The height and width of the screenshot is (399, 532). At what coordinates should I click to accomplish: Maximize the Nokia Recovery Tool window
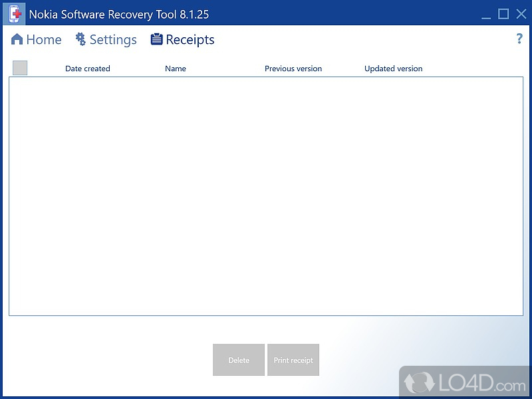(x=503, y=14)
